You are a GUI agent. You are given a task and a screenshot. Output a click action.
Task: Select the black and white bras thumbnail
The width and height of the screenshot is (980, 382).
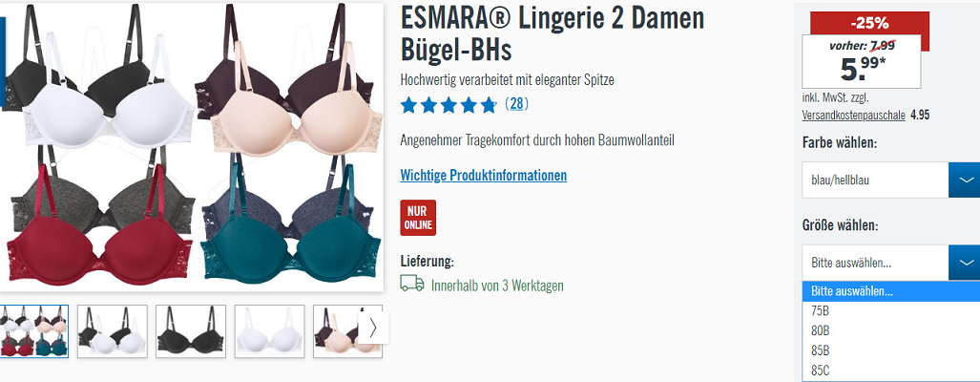(x=113, y=331)
